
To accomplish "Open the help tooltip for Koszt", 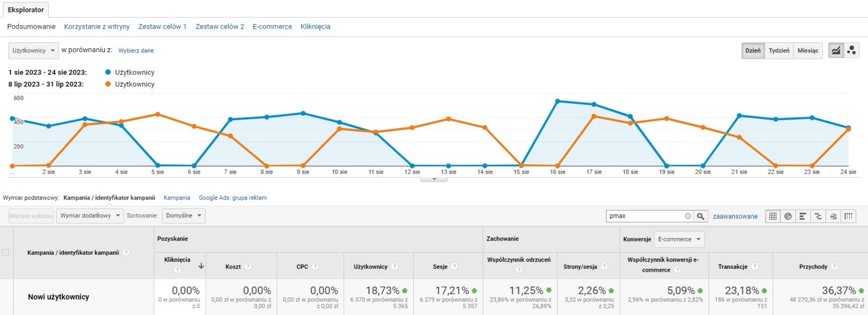I will click(x=248, y=267).
